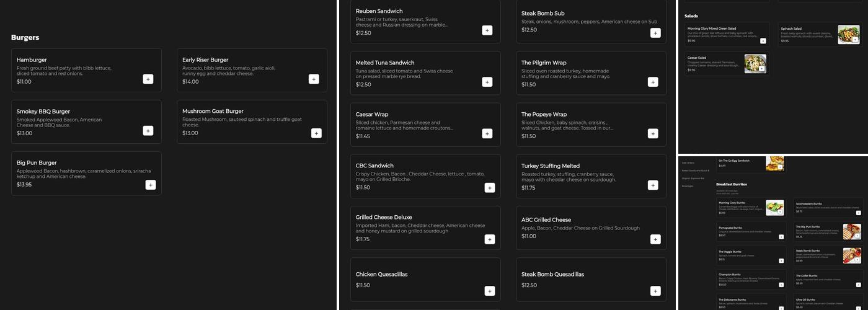Tap plus button on Steak Bomb Sub
This screenshot has width=868, height=310.
click(x=655, y=33)
